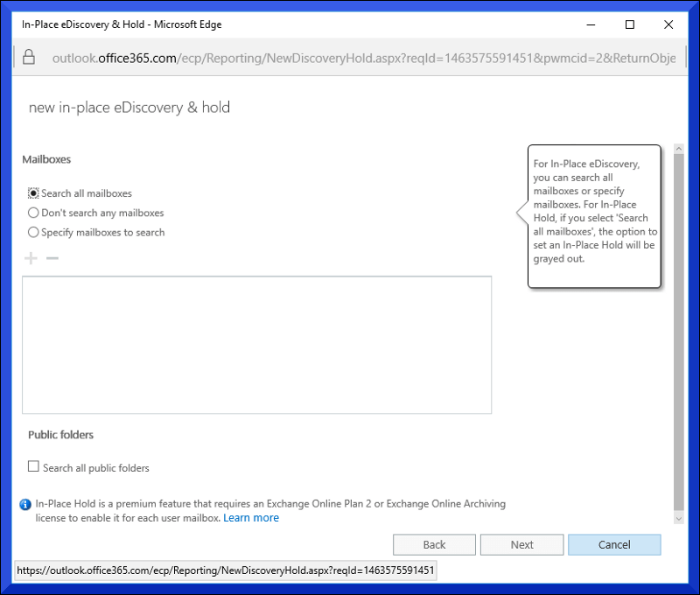The height and width of the screenshot is (595, 700).
Task: Go Back to previous step
Action: (434, 544)
